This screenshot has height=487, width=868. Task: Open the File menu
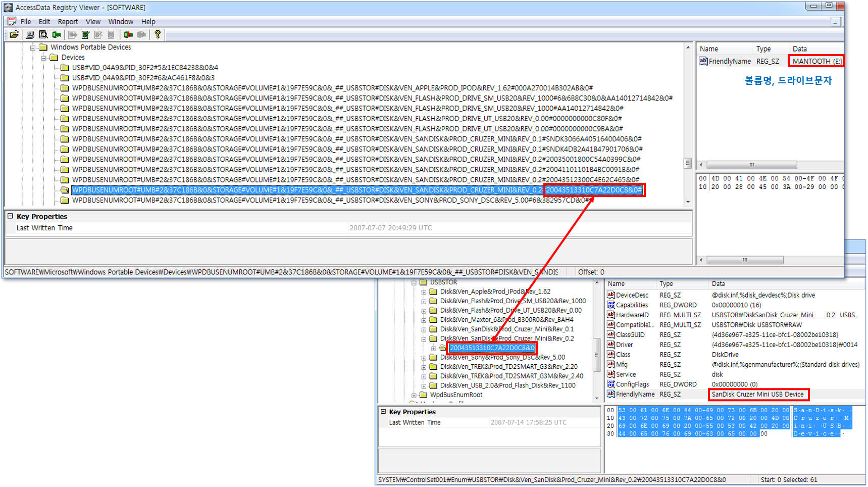(x=26, y=22)
